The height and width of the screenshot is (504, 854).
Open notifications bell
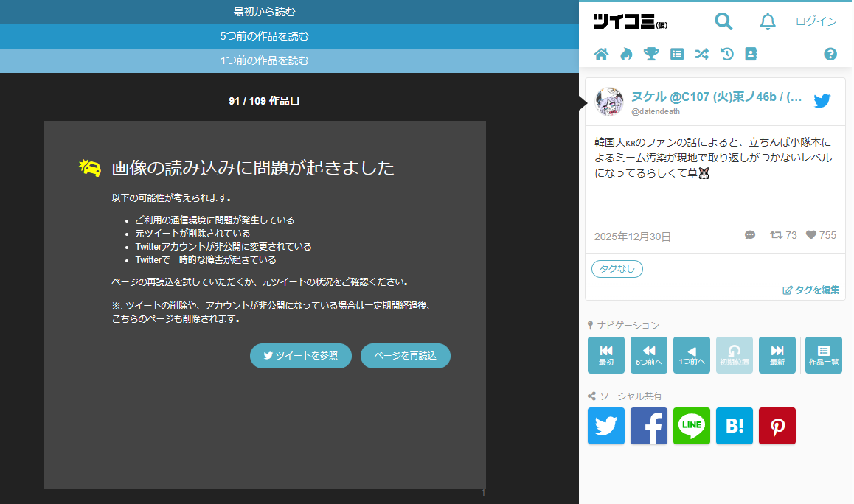768,21
